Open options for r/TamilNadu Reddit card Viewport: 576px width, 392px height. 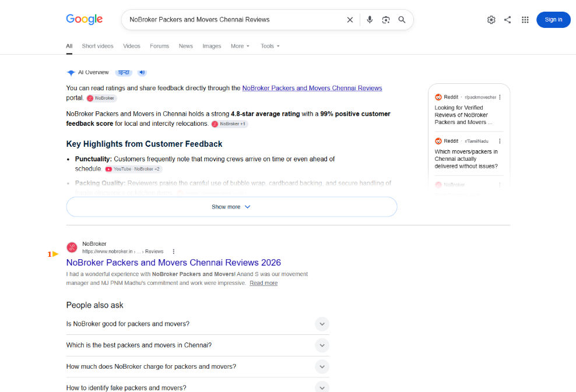coord(500,141)
